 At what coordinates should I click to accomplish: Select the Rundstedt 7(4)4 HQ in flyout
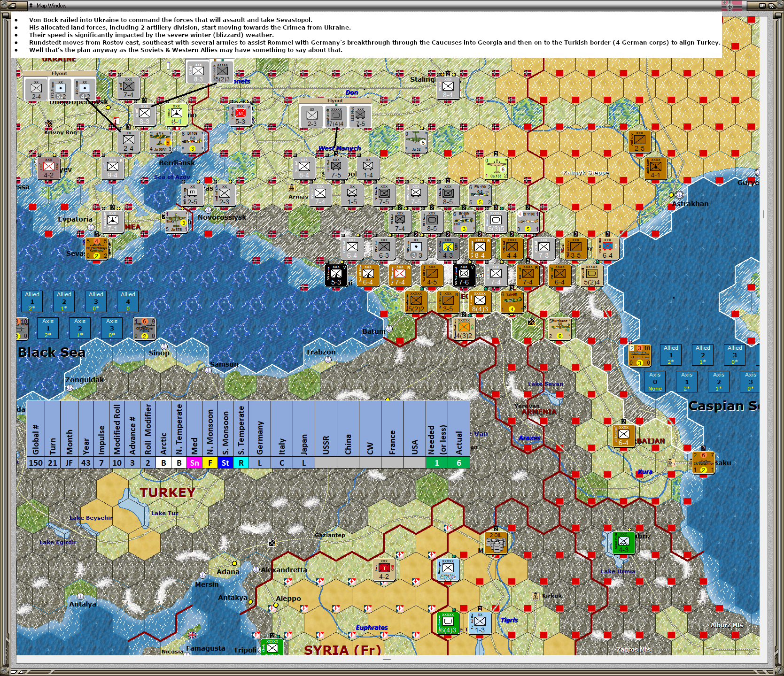(x=336, y=116)
